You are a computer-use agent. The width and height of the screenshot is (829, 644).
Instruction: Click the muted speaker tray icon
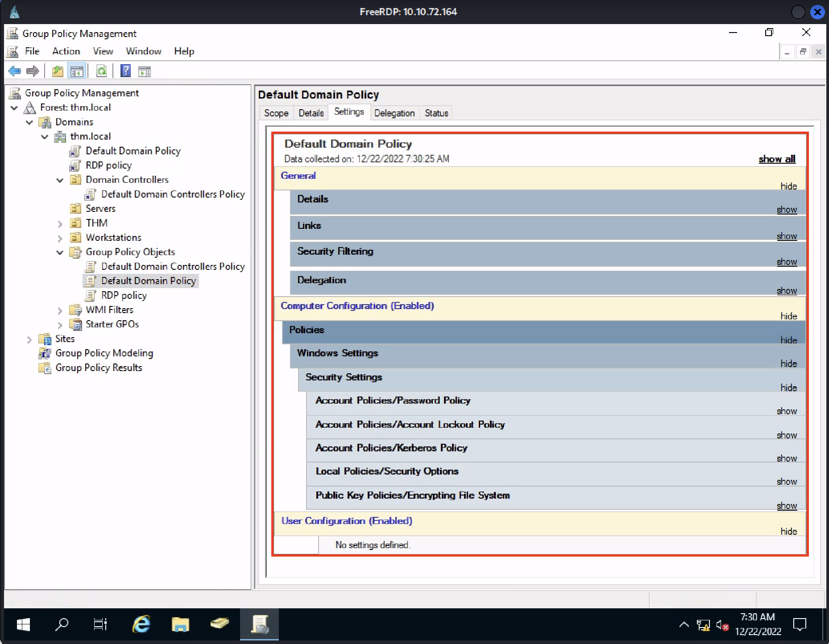[x=722, y=625]
